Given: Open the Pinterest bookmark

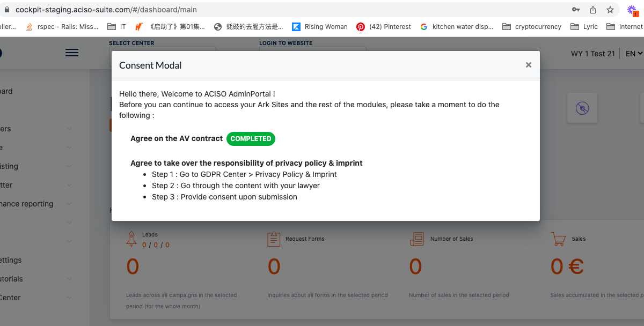Looking at the screenshot, I should pyautogui.click(x=384, y=27).
